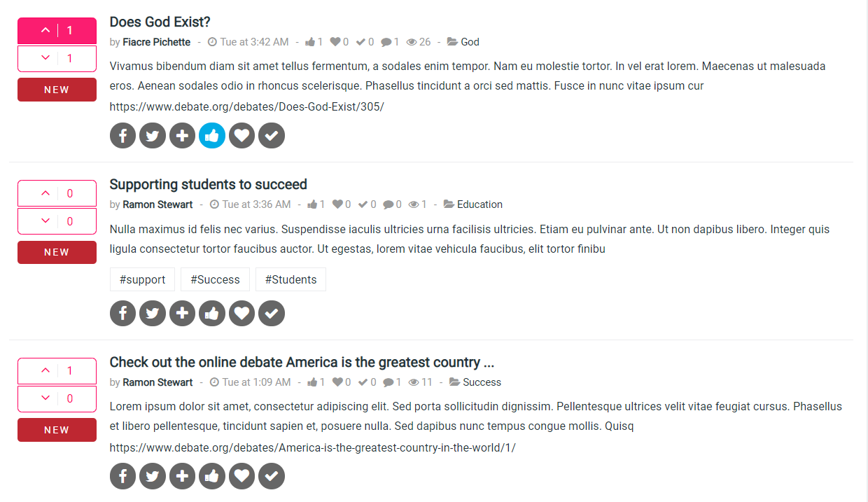View author Fiacre Pichette's profile
This screenshot has height=502, width=868.
[x=156, y=42]
